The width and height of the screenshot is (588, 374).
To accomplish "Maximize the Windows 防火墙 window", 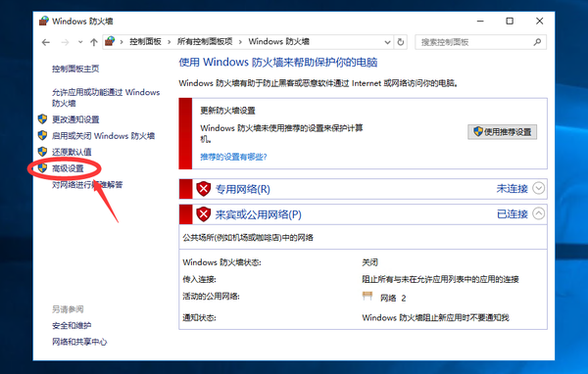I will pos(510,21).
